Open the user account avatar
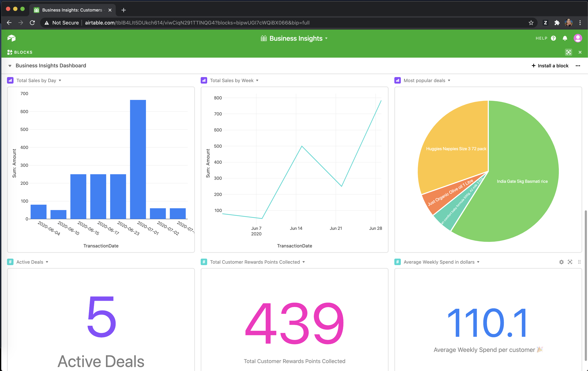 (578, 38)
